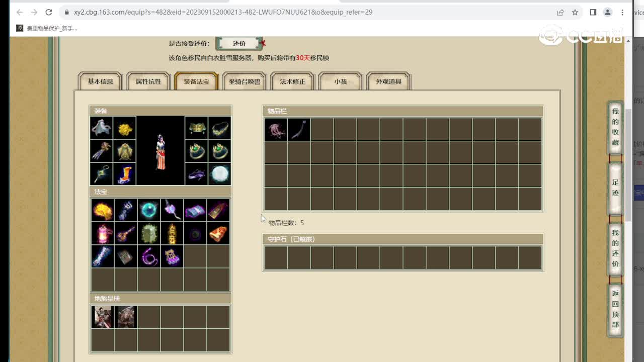Open first warrior card in 地煞星册
The width and height of the screenshot is (644, 362).
pyautogui.click(x=102, y=317)
